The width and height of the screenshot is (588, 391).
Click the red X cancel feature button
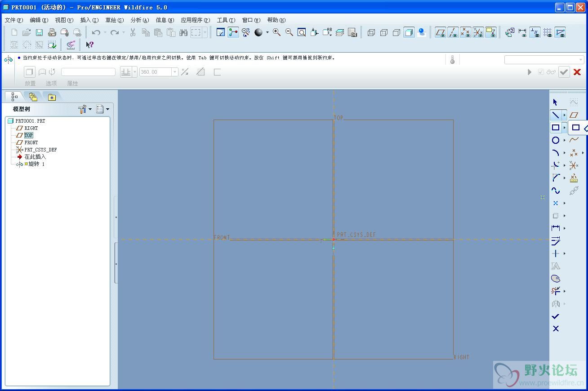(x=577, y=72)
